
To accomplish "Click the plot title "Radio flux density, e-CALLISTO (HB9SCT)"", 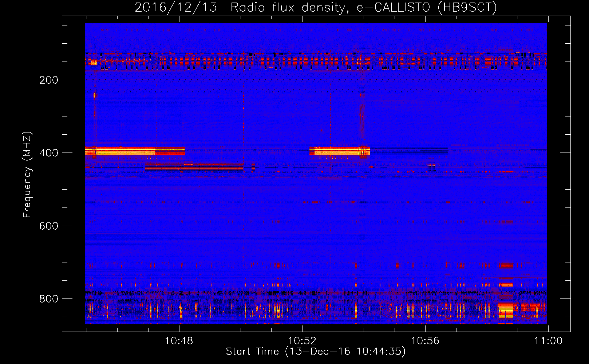I will pos(364,7).
